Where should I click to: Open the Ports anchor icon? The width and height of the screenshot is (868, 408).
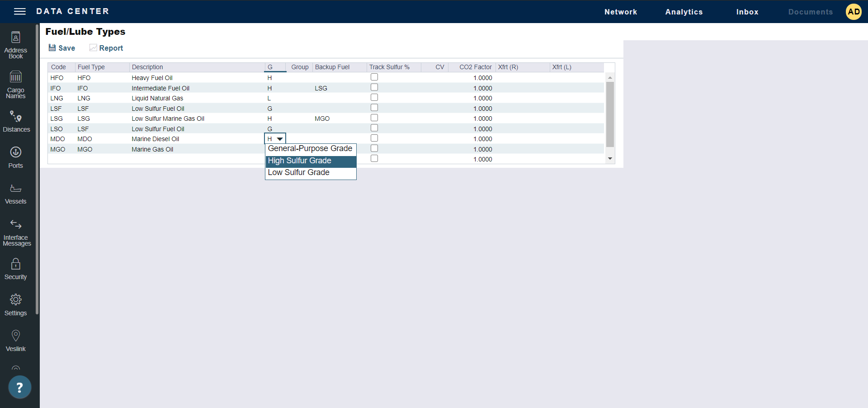[16, 152]
